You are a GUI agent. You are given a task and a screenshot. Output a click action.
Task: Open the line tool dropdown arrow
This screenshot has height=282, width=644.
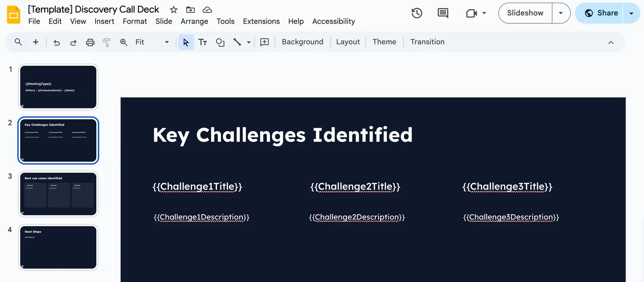249,42
